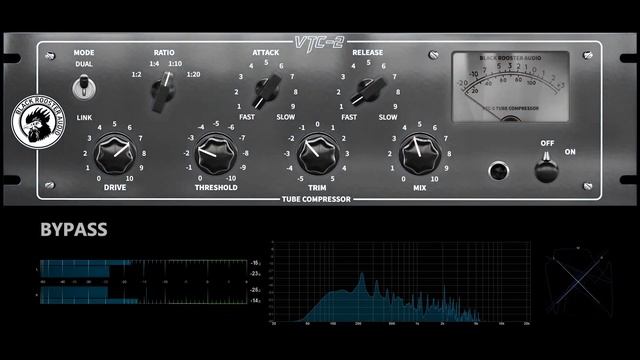Click the RATIO selector knob
This screenshot has width=640, height=360.
tap(163, 91)
